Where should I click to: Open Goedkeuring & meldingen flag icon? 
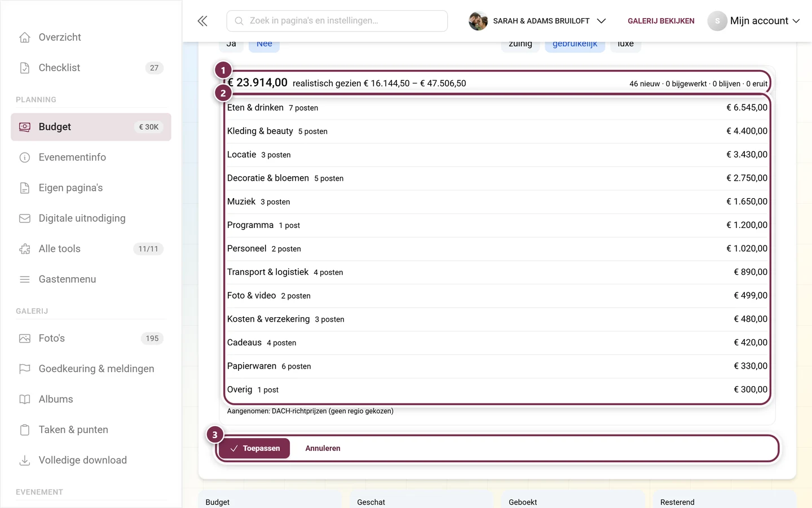click(25, 369)
